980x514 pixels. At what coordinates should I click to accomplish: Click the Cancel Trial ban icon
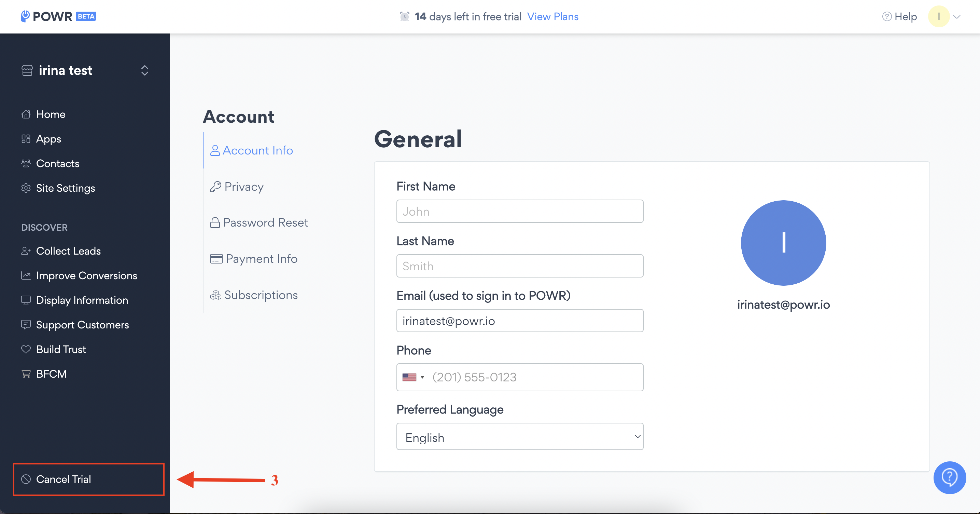click(26, 479)
